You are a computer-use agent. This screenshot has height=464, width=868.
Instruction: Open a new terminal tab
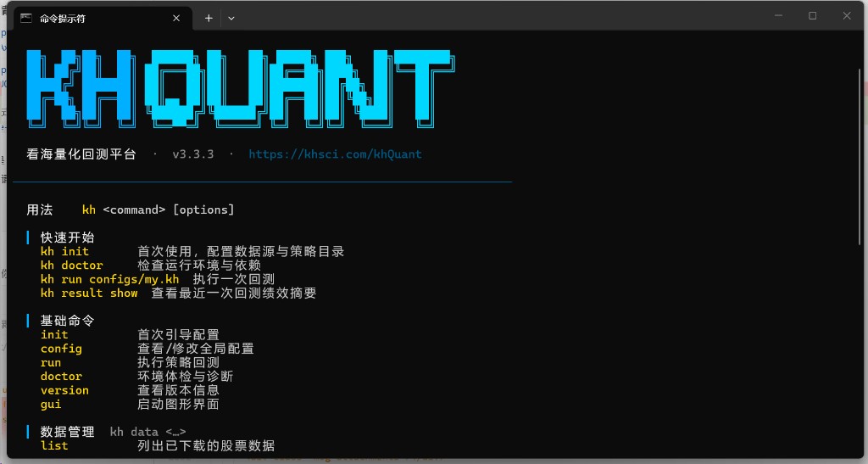(209, 19)
